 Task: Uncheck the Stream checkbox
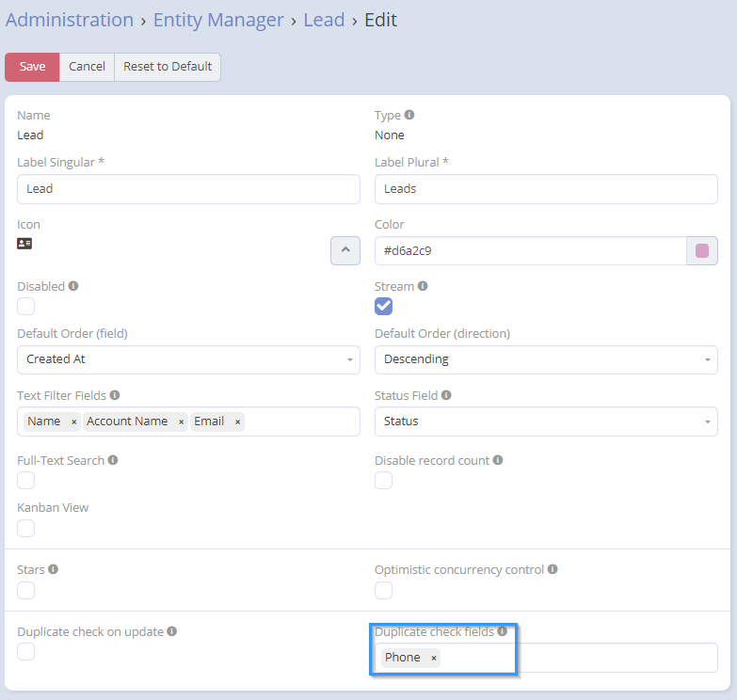pos(383,306)
